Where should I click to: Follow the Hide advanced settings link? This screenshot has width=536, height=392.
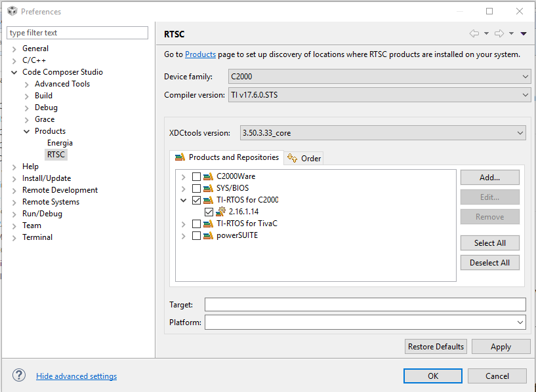[76, 376]
